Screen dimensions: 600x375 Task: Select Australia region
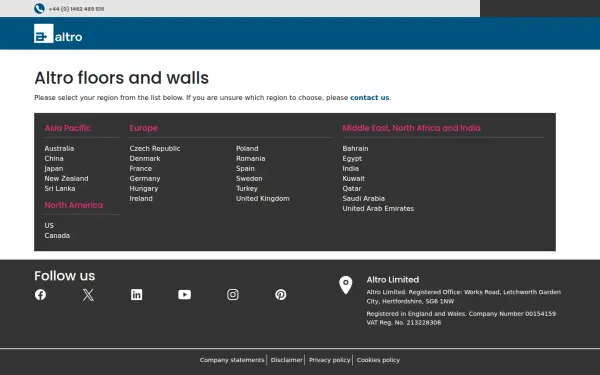(x=59, y=148)
